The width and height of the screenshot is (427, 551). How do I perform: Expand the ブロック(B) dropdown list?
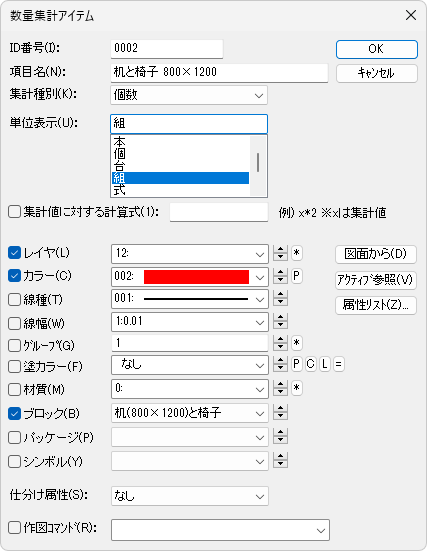click(190, 413)
